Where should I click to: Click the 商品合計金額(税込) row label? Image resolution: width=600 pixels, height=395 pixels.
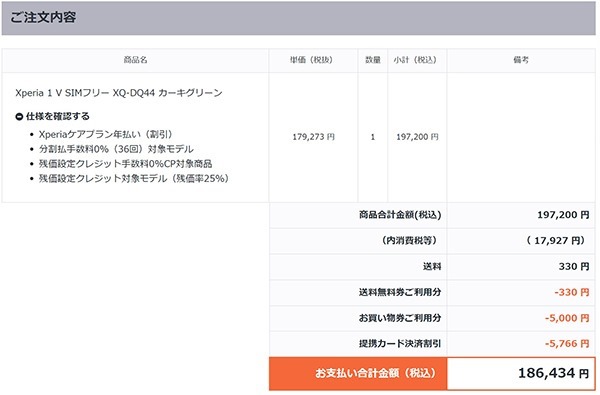(x=400, y=215)
